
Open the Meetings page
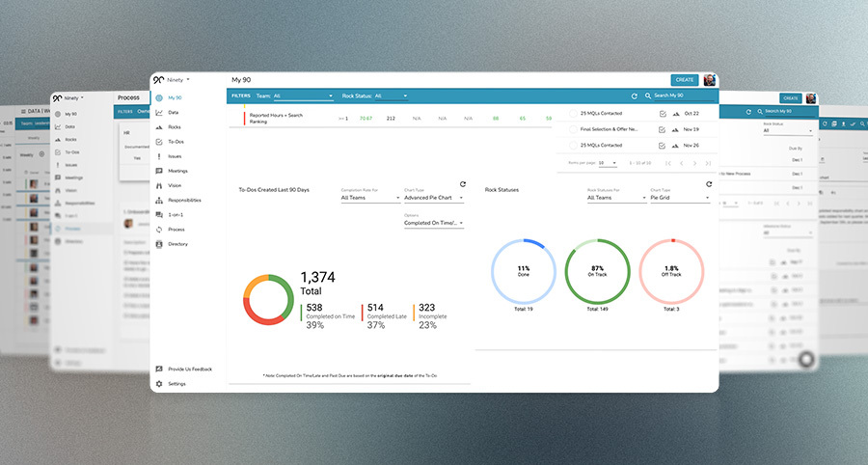177,171
